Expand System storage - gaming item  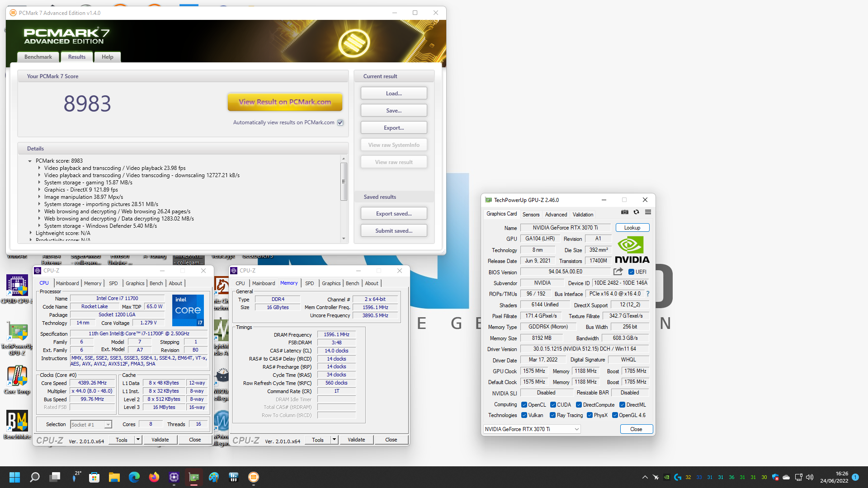click(39, 183)
